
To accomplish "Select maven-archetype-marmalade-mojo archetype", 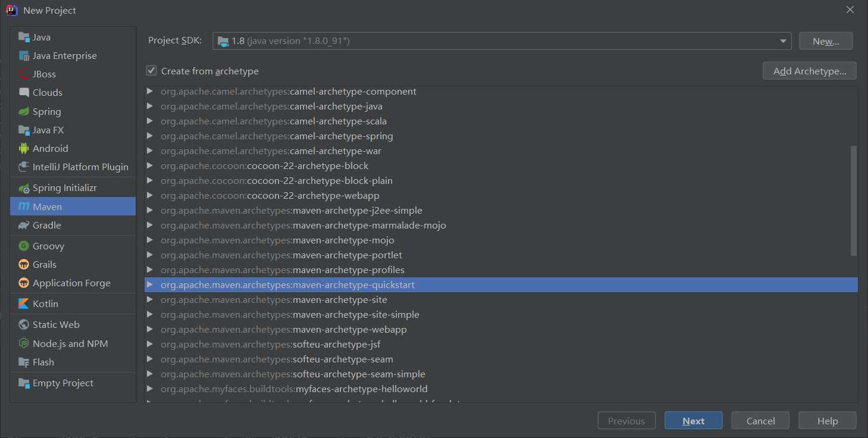I will point(501,225).
